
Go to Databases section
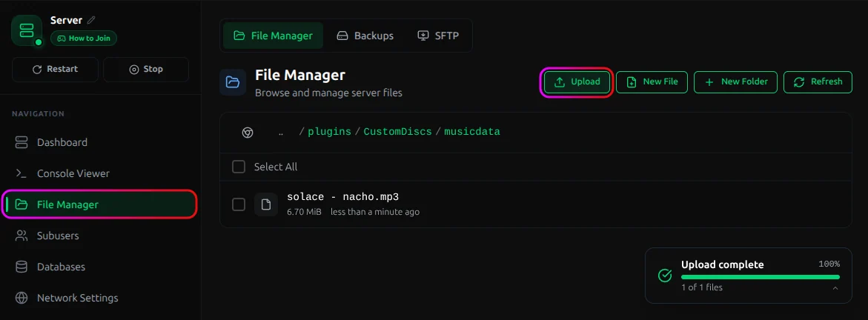coord(99,267)
